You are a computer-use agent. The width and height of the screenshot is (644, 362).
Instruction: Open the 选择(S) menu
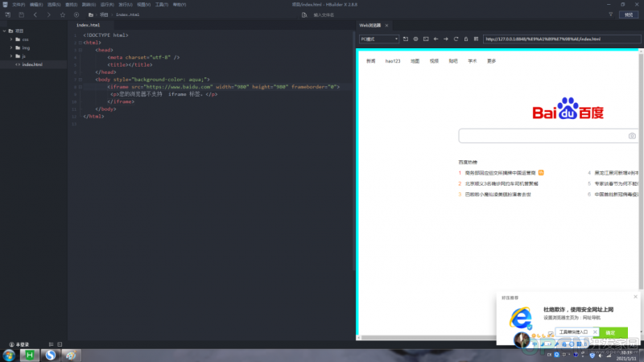click(x=54, y=5)
